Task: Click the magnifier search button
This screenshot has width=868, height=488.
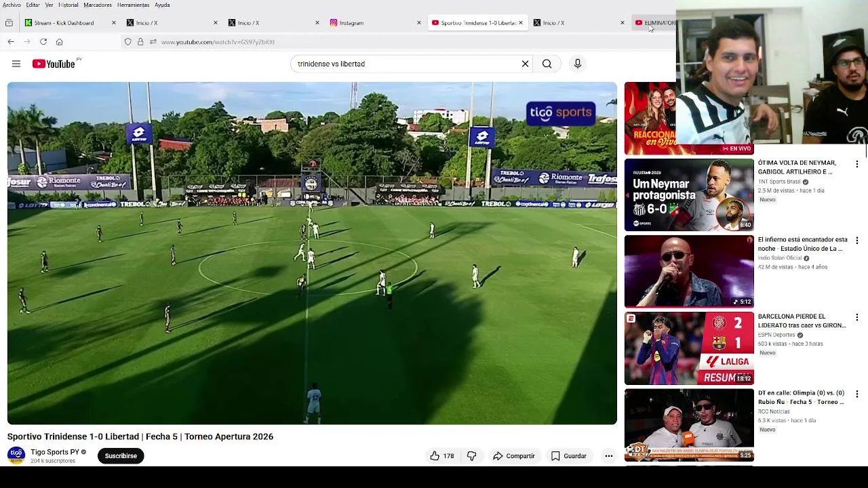Action: point(547,64)
